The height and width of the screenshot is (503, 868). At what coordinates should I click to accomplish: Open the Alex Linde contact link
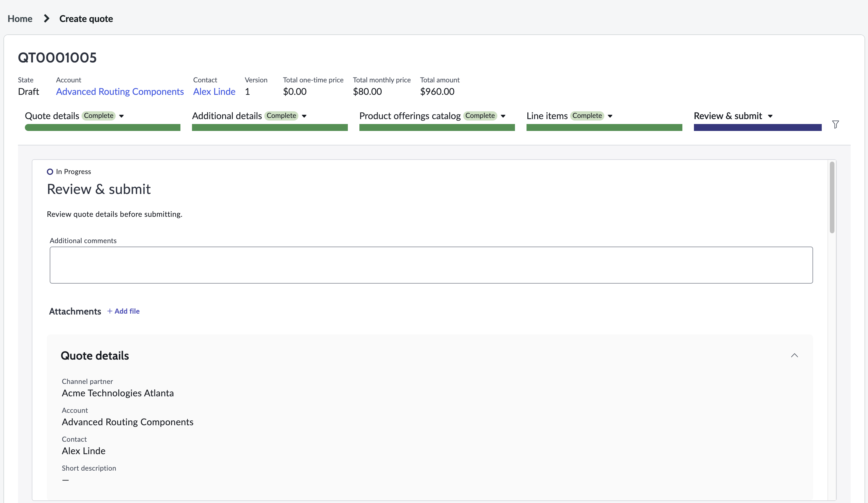tap(214, 92)
